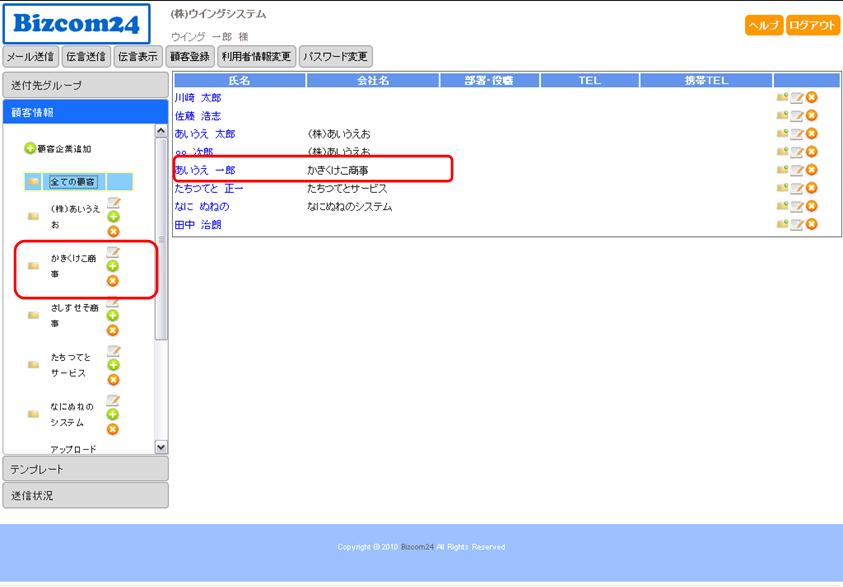This screenshot has height=587, width=843.
Task: Click the green plus icon beside なにぬねのシステム
Action: tap(113, 414)
